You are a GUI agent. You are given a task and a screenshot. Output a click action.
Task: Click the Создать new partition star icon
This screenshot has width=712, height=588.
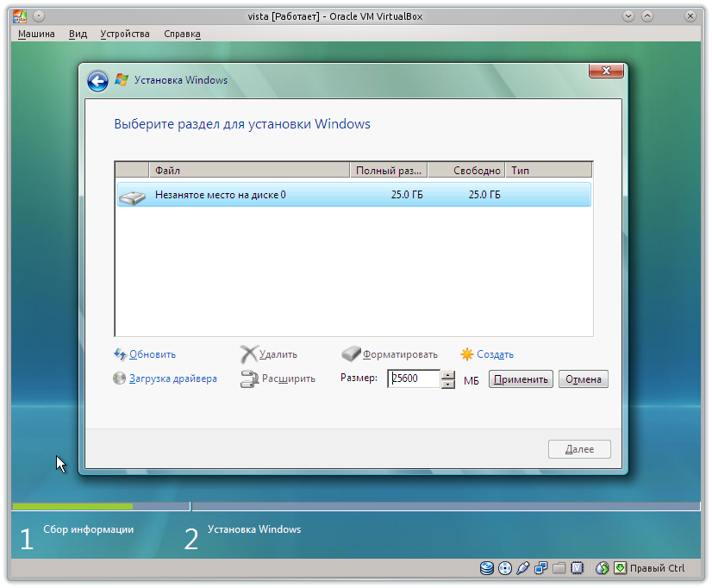pos(465,353)
